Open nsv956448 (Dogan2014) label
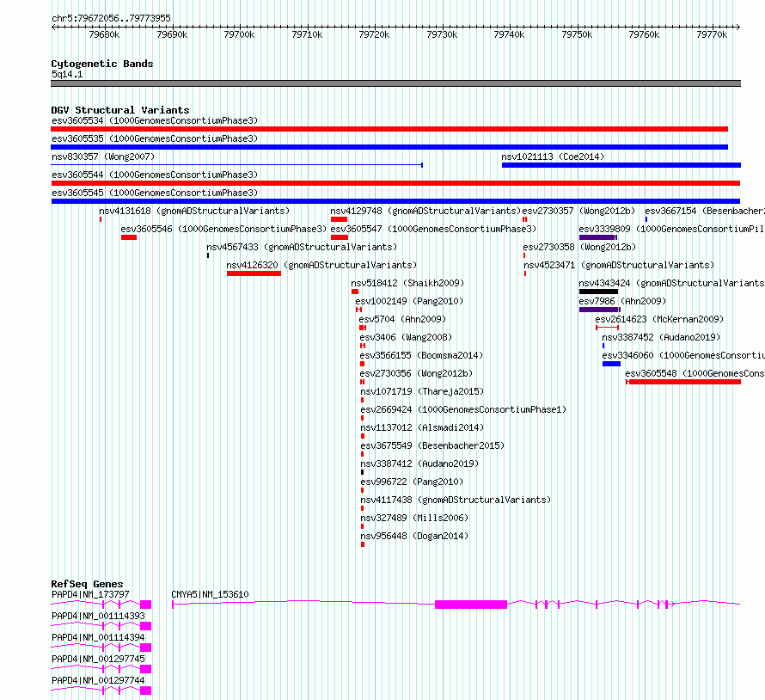 click(x=414, y=536)
